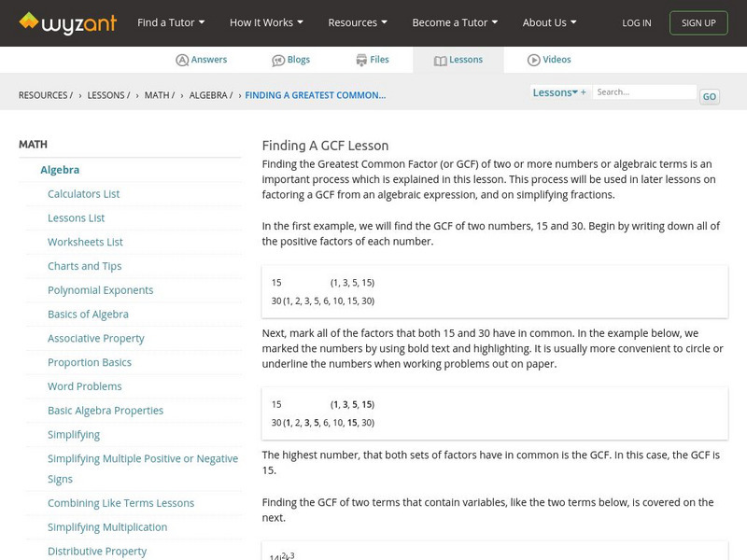The height and width of the screenshot is (560, 747).
Task: Click the Blogs speech bubble icon
Action: point(278,61)
